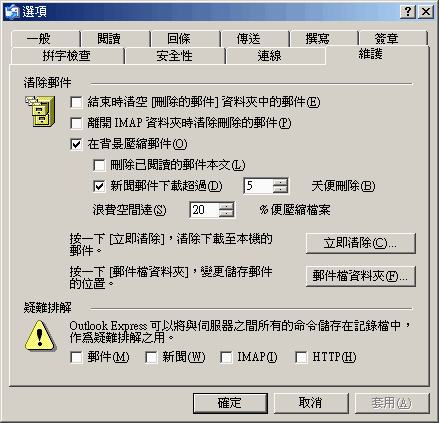The height and width of the screenshot is (423, 439).
Task: Increase days value with up spinner arrow
Action: click(280, 182)
